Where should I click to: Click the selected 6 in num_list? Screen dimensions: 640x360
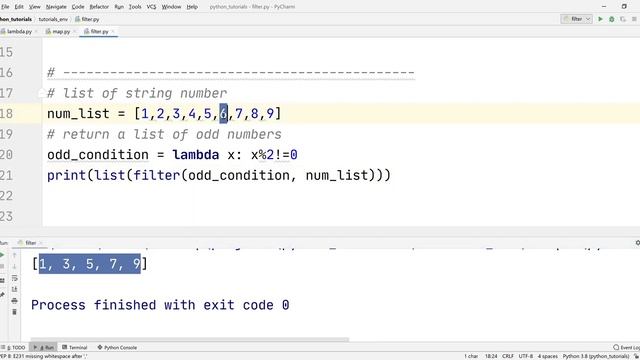(223, 113)
